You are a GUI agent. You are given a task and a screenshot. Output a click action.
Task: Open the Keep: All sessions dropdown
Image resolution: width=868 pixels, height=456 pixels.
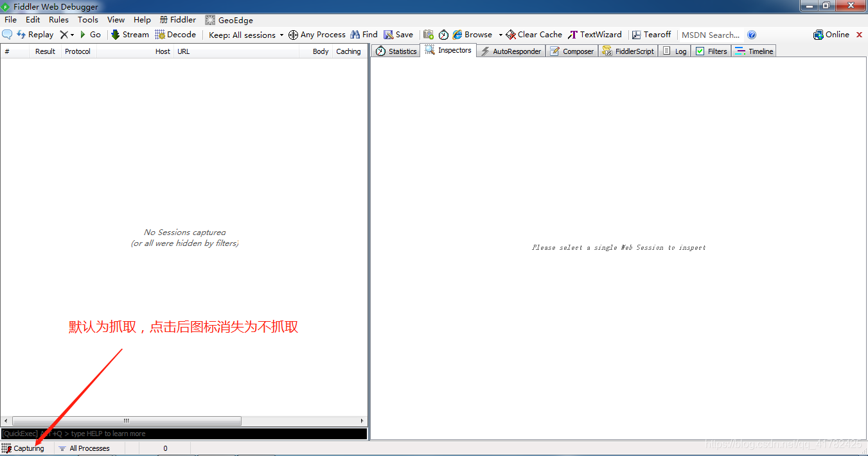pos(246,35)
